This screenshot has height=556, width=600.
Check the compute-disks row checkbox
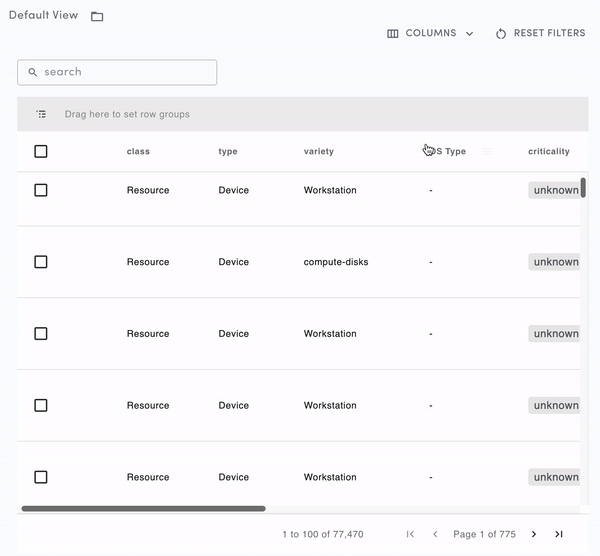pos(41,262)
